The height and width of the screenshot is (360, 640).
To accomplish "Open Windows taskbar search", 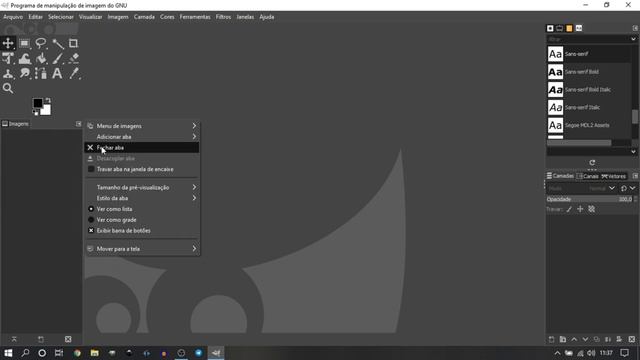I will tap(25, 353).
